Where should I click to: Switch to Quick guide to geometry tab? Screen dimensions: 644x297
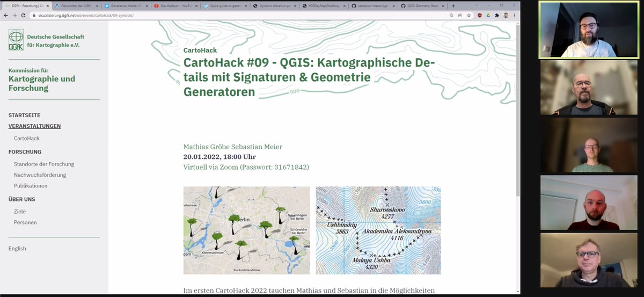[x=225, y=5]
